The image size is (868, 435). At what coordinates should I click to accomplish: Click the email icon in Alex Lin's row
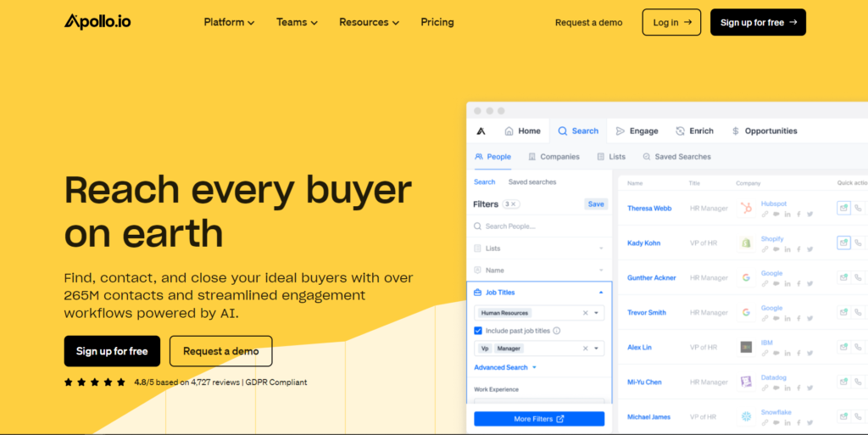[x=843, y=347]
